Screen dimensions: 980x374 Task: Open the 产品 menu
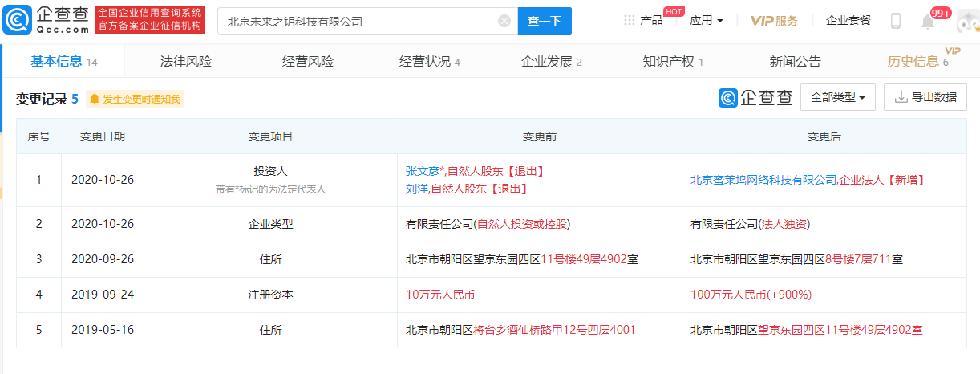click(651, 20)
